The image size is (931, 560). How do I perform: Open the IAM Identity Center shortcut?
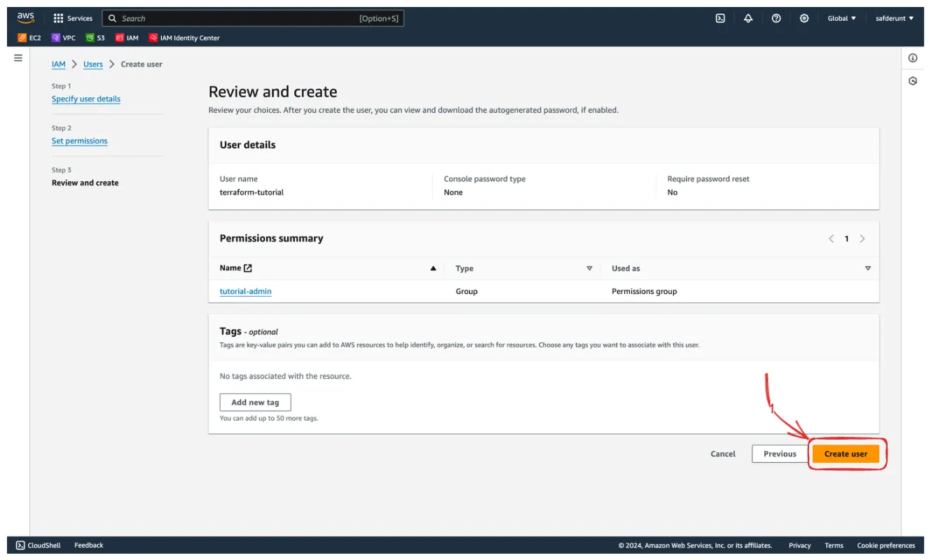[184, 38]
